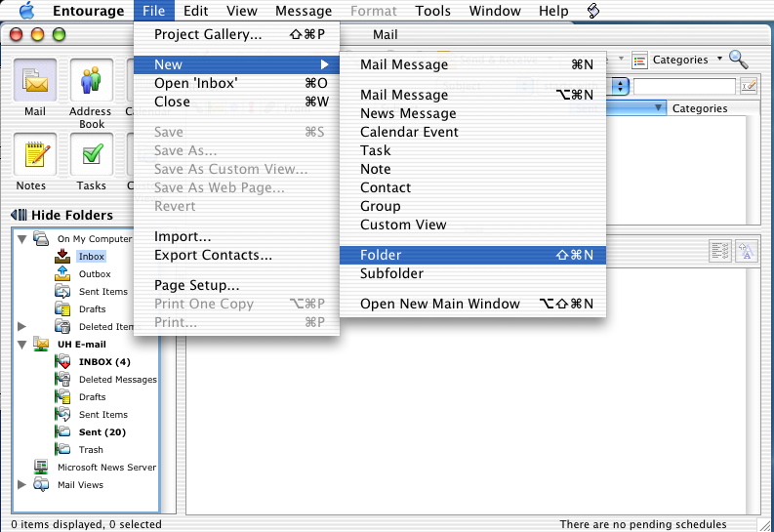Choose Task in the New submenu

pos(472,150)
